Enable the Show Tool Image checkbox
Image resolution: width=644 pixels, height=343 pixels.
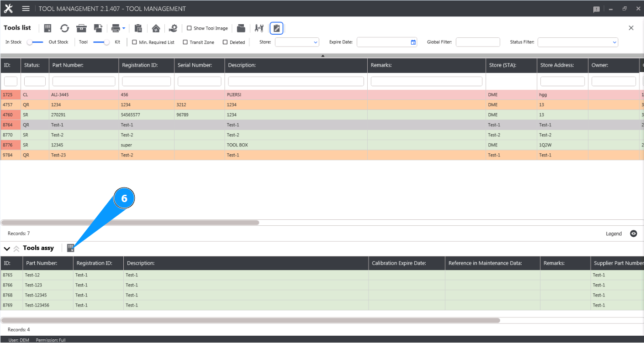click(x=189, y=28)
